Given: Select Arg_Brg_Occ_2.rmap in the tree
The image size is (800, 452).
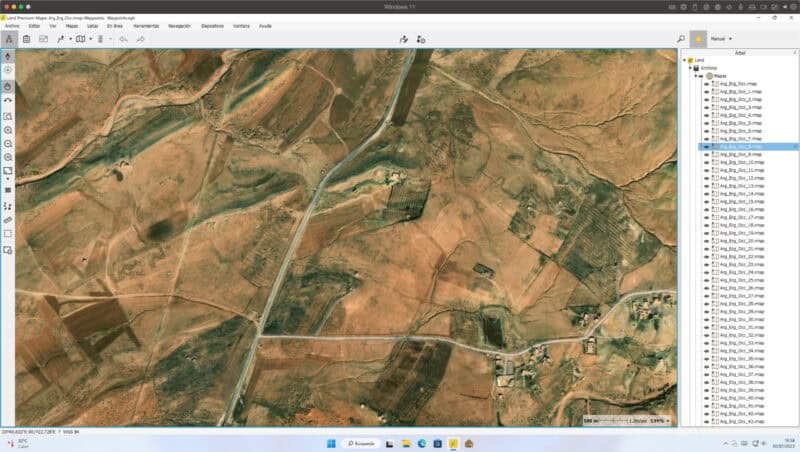Looking at the screenshot, I should pos(741,99).
